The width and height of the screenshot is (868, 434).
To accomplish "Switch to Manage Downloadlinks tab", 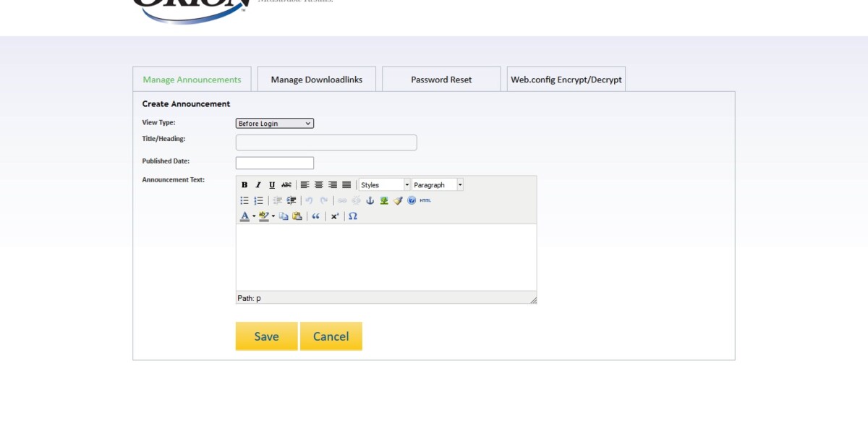I will click(316, 80).
